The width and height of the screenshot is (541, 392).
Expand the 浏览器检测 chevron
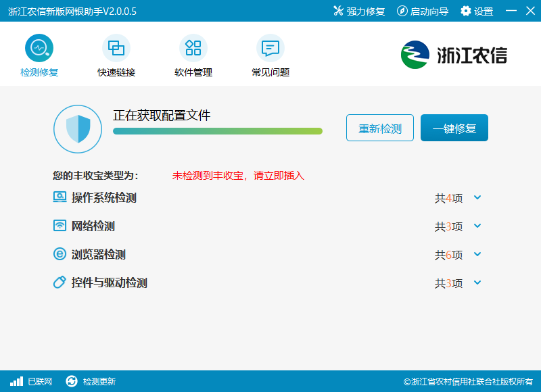pyautogui.click(x=477, y=254)
